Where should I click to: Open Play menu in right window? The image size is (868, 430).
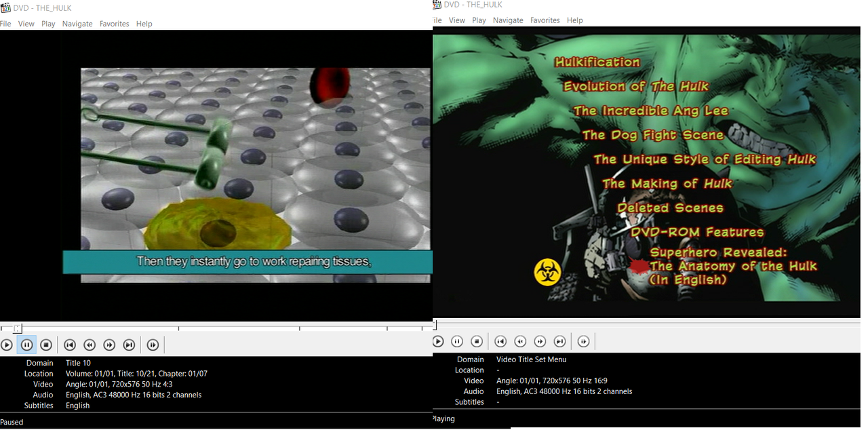pos(479,20)
